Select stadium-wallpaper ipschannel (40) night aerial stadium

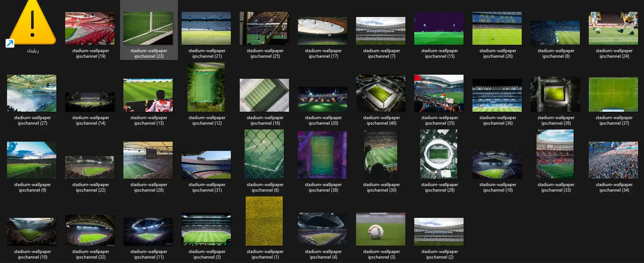pos(381,94)
